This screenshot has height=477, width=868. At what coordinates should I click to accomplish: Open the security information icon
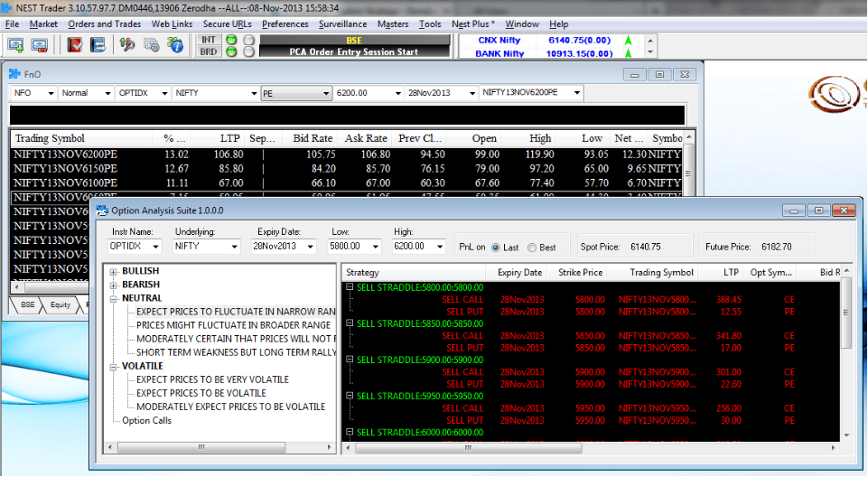coord(175,45)
